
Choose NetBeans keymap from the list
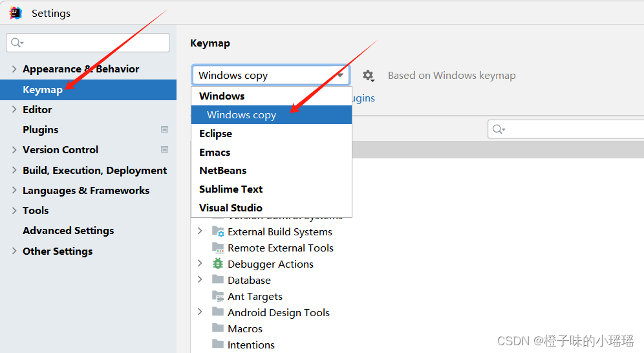click(272, 170)
